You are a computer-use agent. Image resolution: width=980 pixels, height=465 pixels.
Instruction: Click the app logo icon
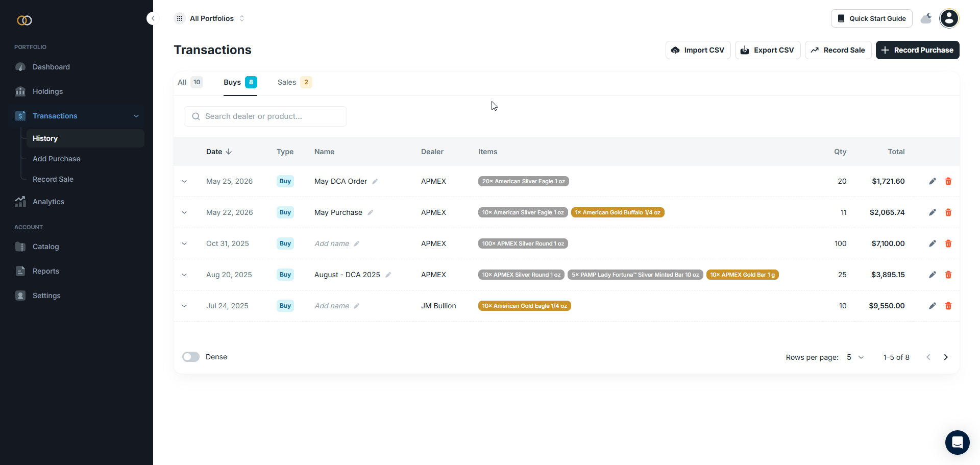pos(24,20)
